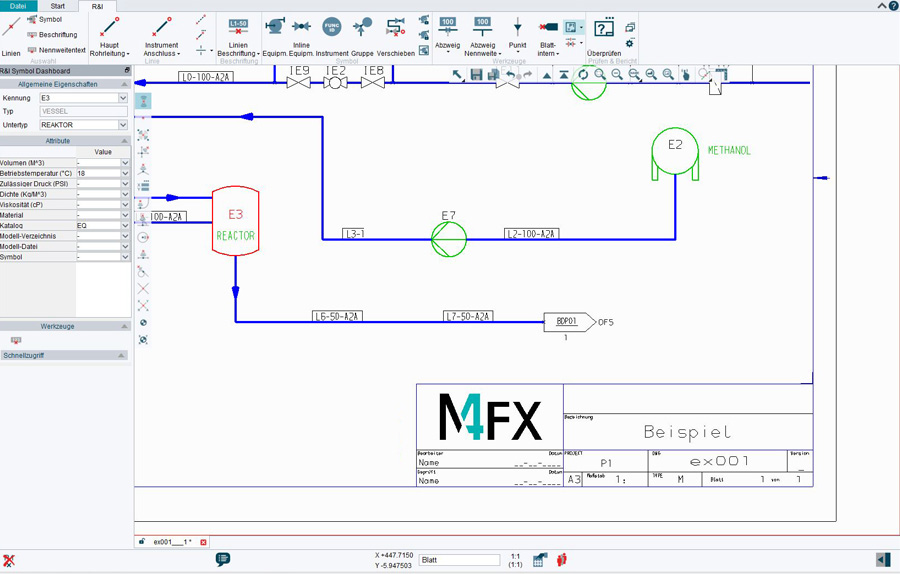The image size is (900, 574).
Task: Click the E2 METHANOL tank symbol
Action: 675,154
